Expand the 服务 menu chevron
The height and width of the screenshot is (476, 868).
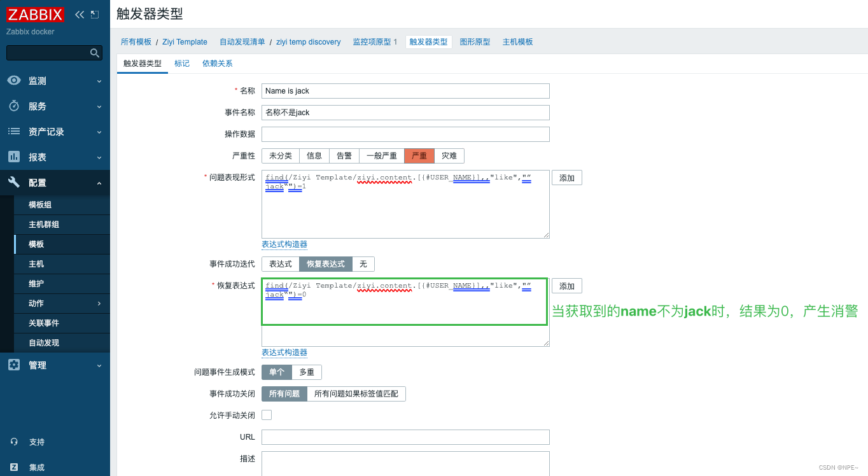99,106
